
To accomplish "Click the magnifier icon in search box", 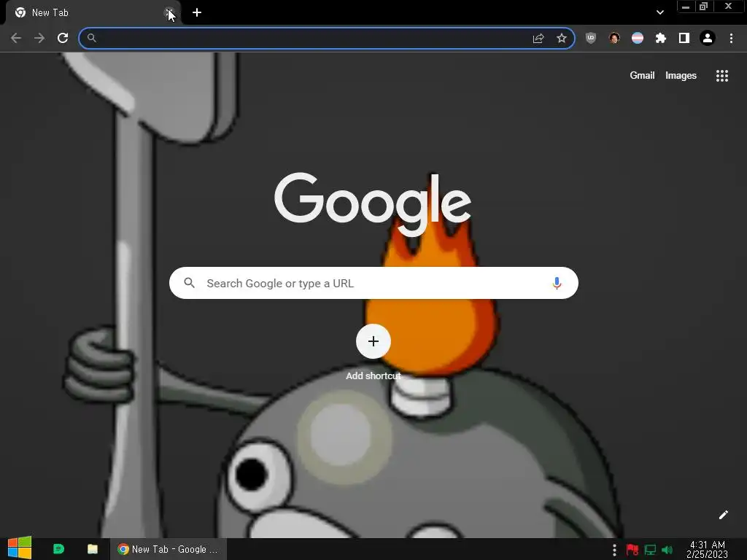I will [x=189, y=283].
